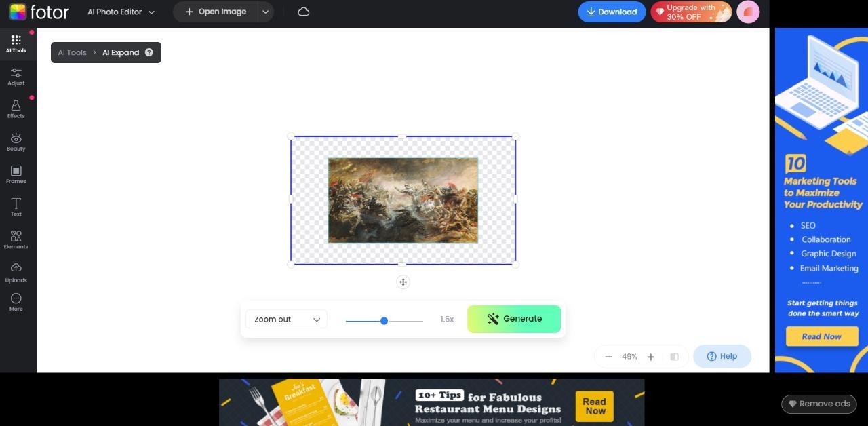The image size is (868, 426).
Task: Open the AI Photo Editor dropdown
Action: click(x=121, y=12)
